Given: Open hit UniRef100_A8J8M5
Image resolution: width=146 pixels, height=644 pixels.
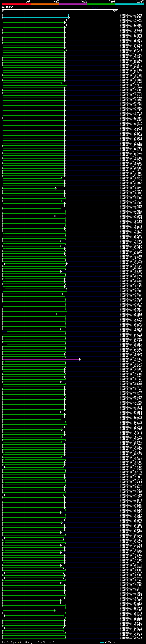Looking at the screenshot, I should (131, 17).
